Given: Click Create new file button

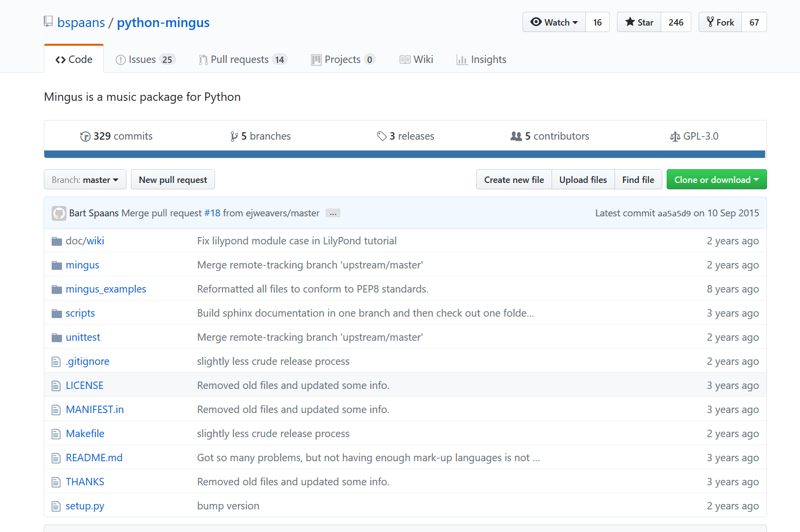Looking at the screenshot, I should click(514, 179).
